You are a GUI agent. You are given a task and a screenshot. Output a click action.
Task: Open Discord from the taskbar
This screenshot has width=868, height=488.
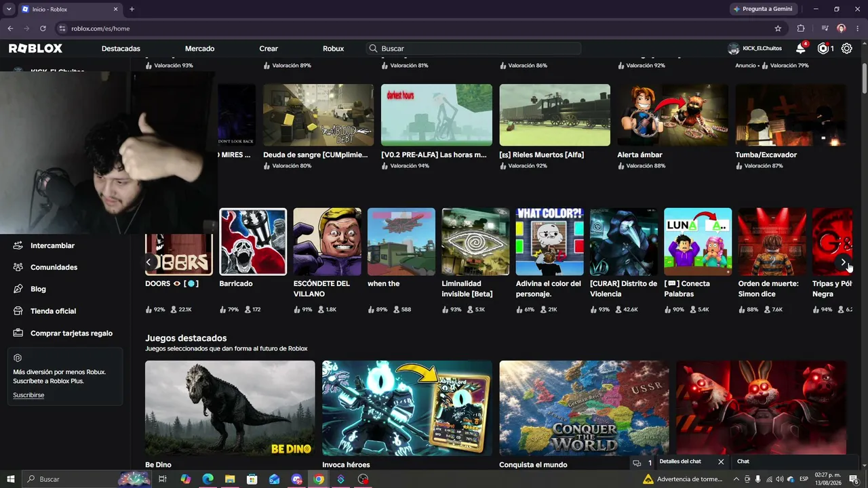[296, 479]
